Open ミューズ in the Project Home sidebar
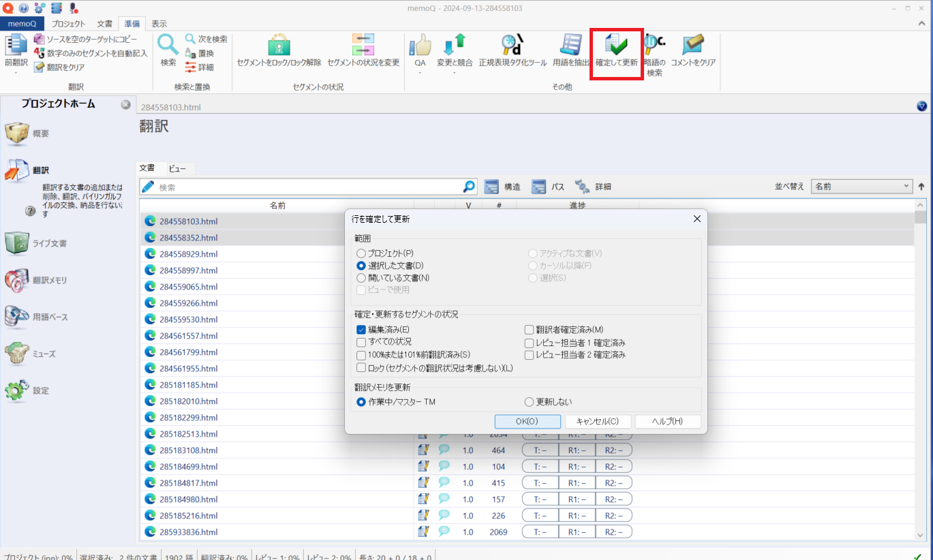The image size is (933, 560). 30,354
